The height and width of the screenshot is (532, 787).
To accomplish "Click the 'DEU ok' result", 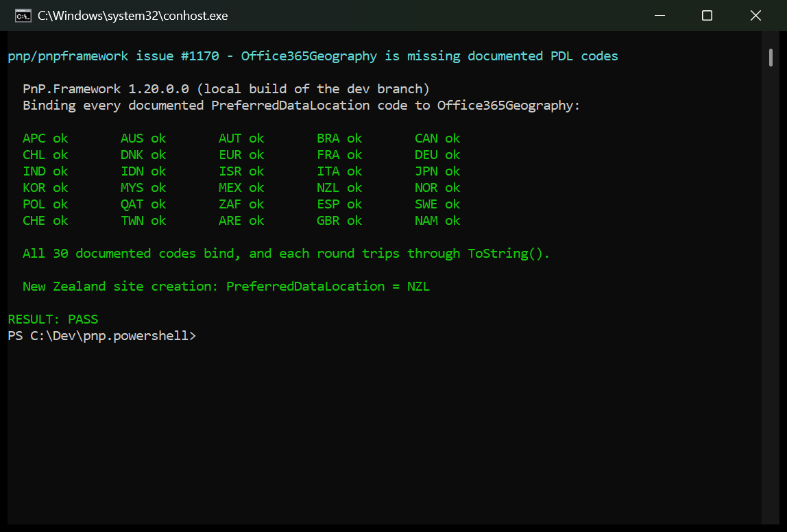I will (x=437, y=154).
